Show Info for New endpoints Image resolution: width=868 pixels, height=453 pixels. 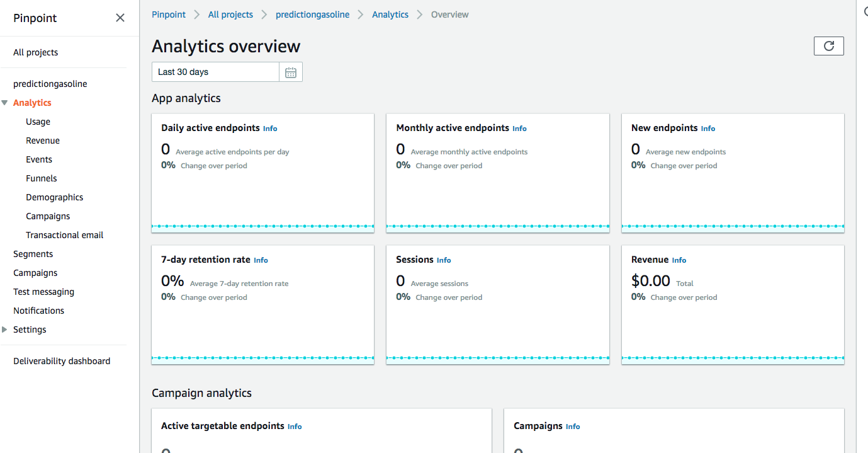coord(708,129)
